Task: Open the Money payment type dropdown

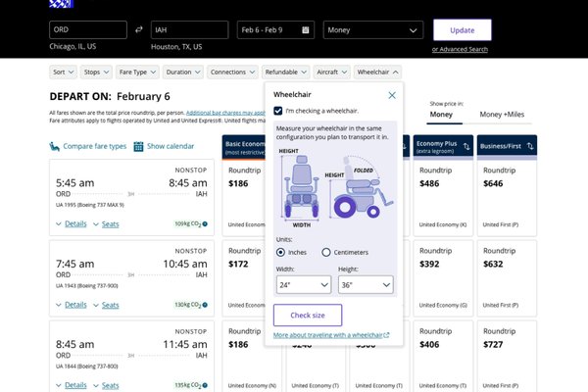Action: click(x=373, y=30)
